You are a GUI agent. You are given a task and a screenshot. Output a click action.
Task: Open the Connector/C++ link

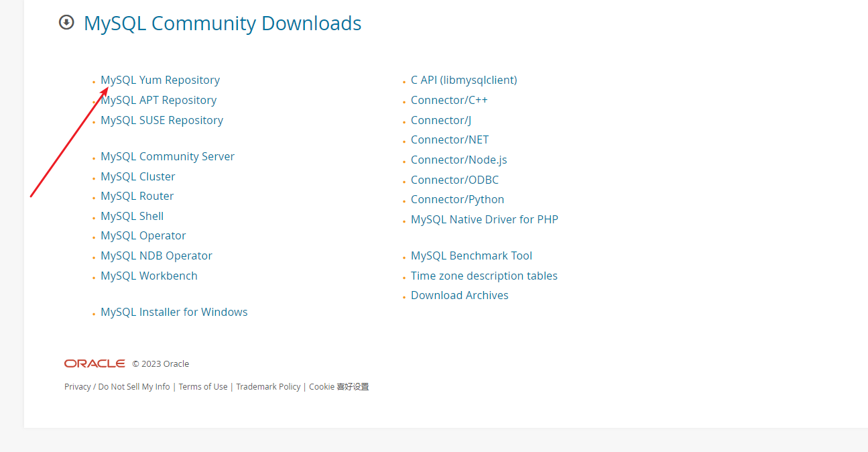point(449,100)
